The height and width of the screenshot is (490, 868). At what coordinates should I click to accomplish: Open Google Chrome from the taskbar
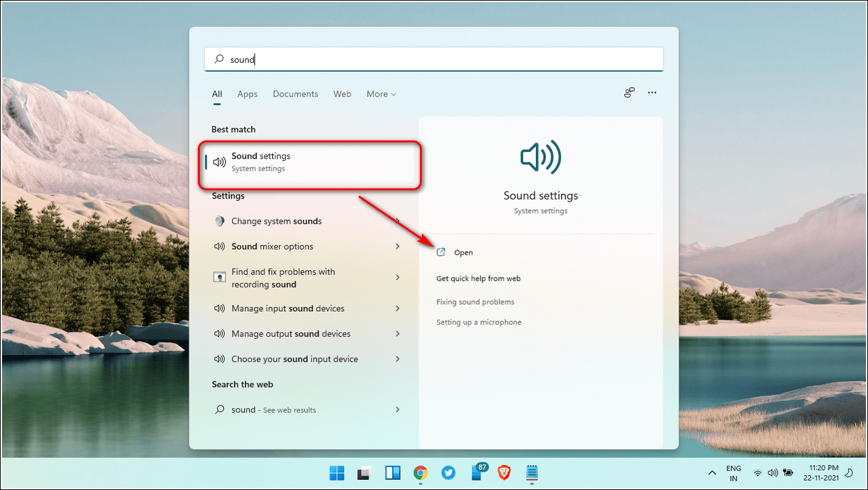tap(421, 472)
